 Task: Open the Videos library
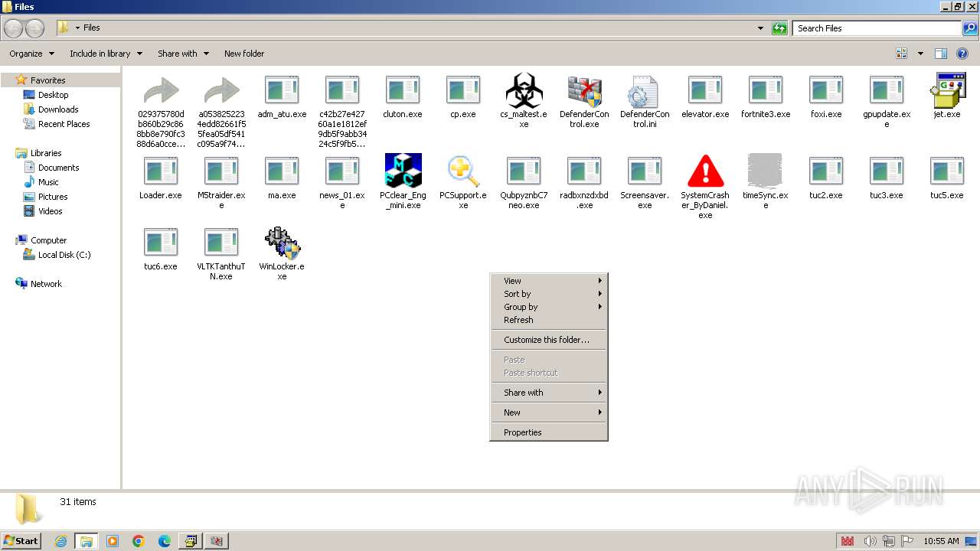coord(43,211)
